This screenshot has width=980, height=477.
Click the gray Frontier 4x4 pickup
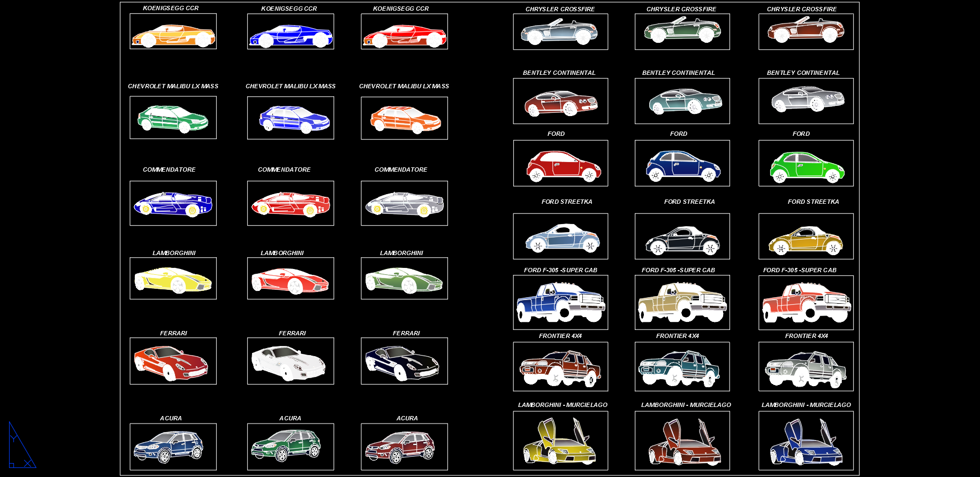pyautogui.click(x=806, y=369)
